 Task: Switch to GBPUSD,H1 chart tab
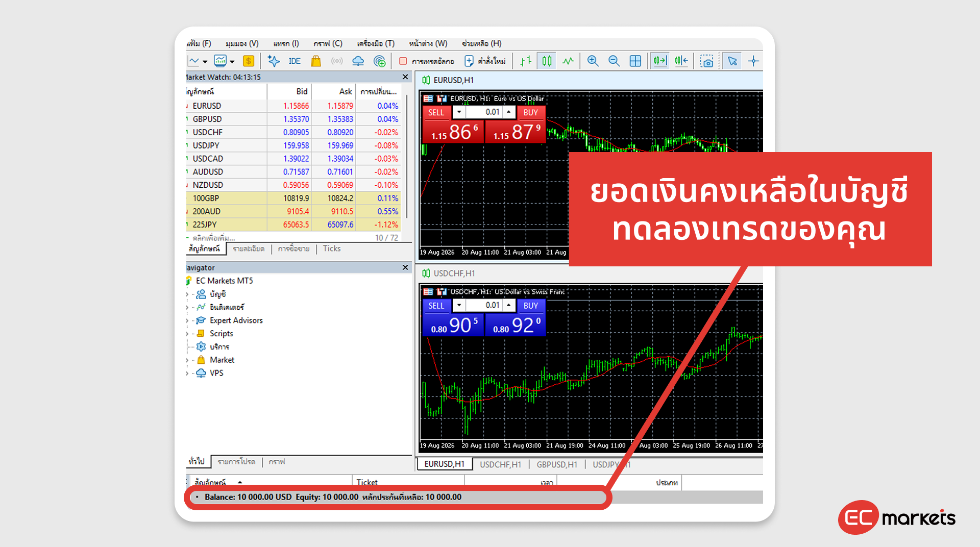point(557,464)
